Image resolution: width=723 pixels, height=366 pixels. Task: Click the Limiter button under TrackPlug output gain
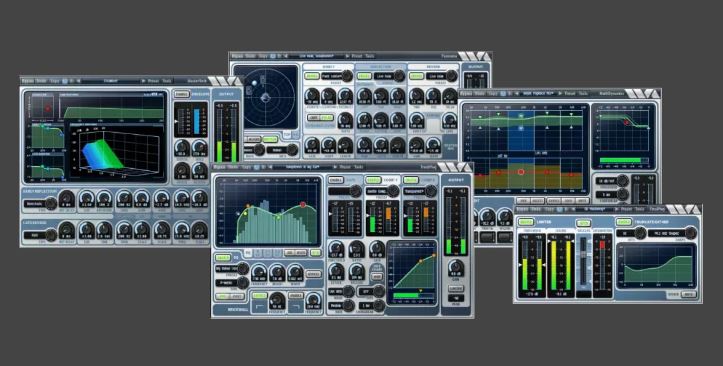456,289
